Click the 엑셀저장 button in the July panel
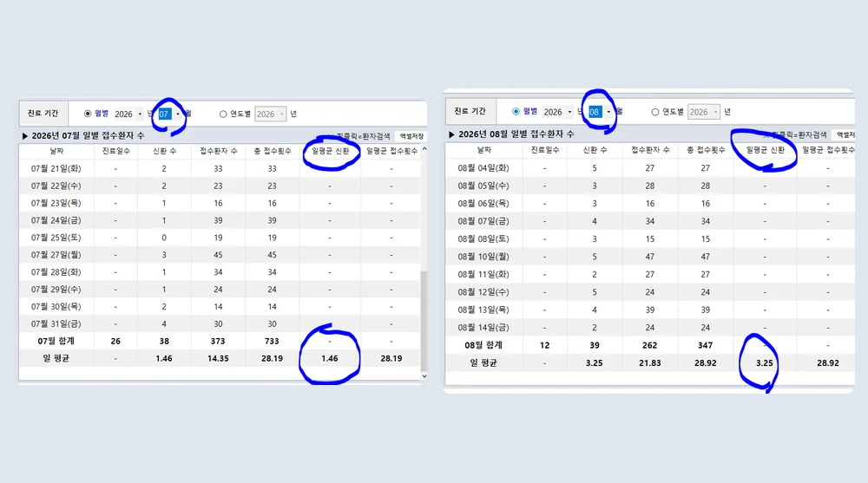Viewport: 868px width, 483px height. (411, 136)
